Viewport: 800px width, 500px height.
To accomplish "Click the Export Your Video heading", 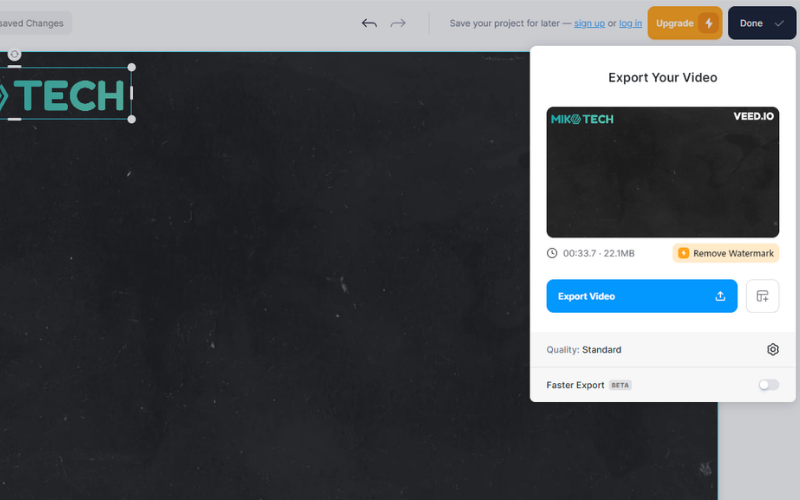I will 662,78.
